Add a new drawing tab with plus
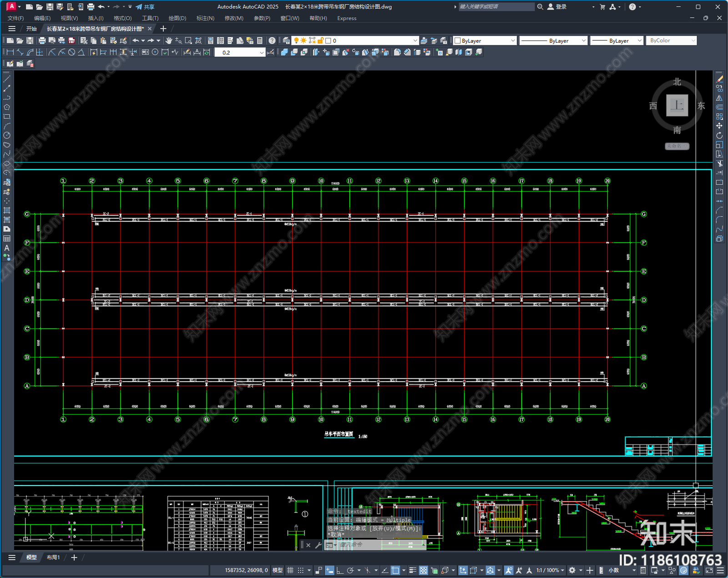The image size is (728, 578). tap(163, 29)
